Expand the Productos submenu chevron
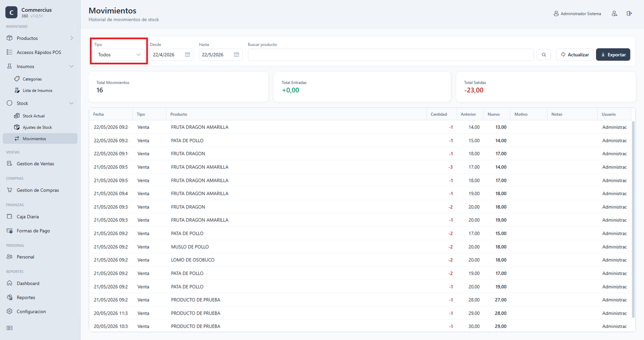Image resolution: width=644 pixels, height=340 pixels. click(x=72, y=38)
